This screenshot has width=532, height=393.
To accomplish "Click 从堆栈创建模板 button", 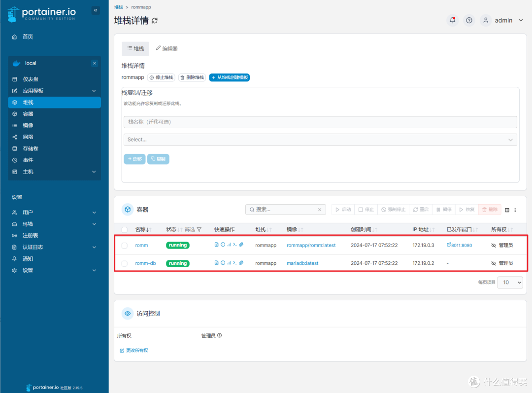I will 230,77.
